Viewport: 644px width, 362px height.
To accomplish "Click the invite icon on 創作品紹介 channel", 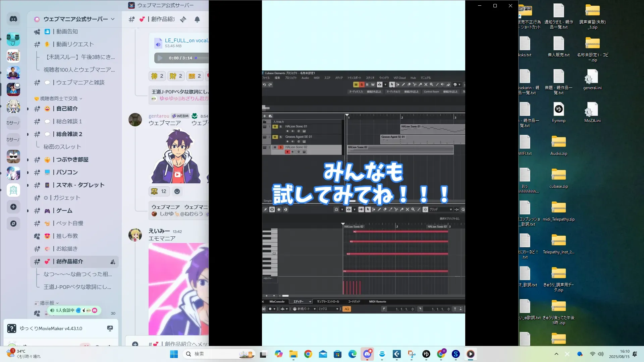I will (113, 262).
